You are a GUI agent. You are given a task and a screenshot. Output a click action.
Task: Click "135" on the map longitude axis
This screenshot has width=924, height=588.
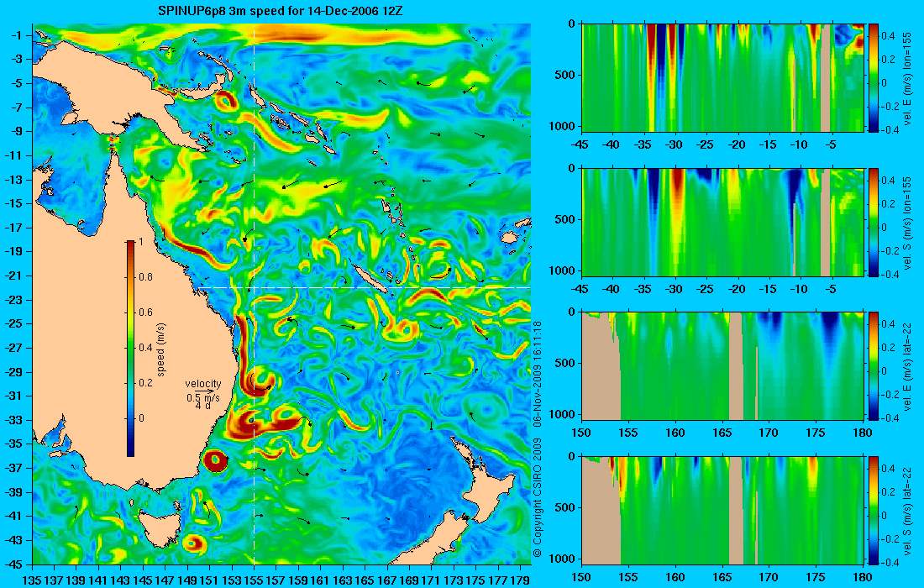pos(32,580)
